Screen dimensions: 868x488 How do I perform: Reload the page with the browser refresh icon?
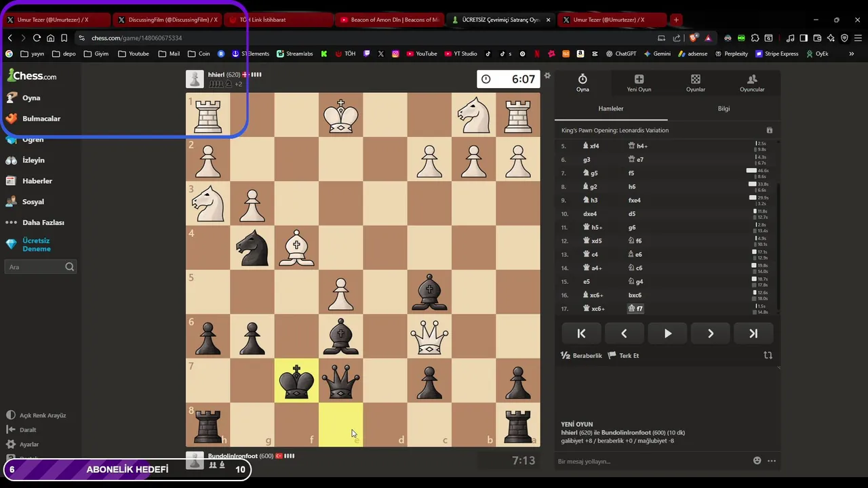[37, 38]
